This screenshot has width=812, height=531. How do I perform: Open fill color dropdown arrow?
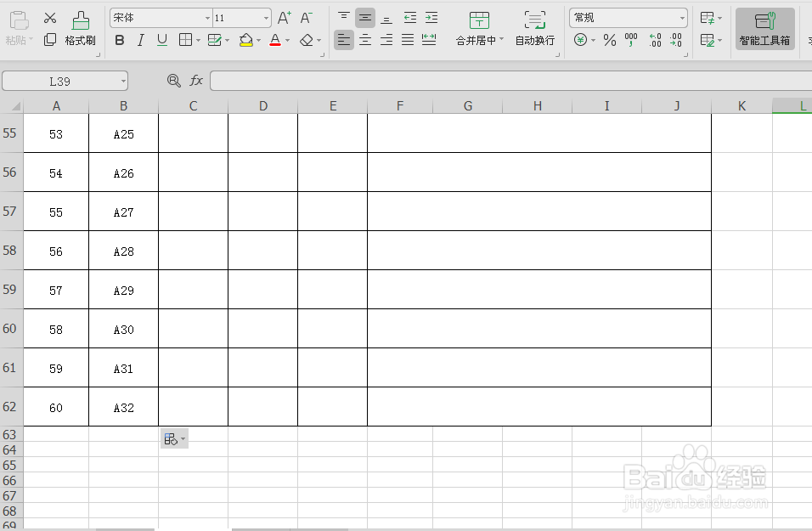pos(258,41)
